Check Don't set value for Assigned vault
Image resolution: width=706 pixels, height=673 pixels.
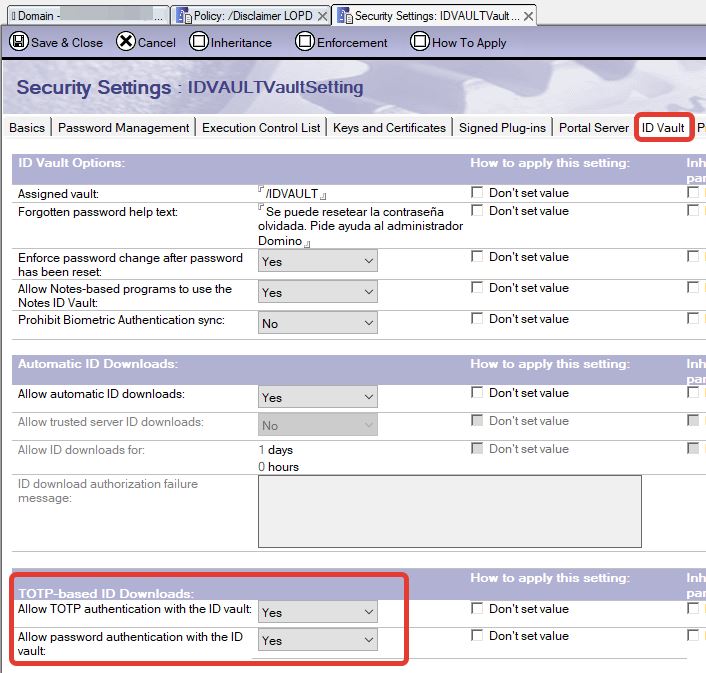[477, 192]
